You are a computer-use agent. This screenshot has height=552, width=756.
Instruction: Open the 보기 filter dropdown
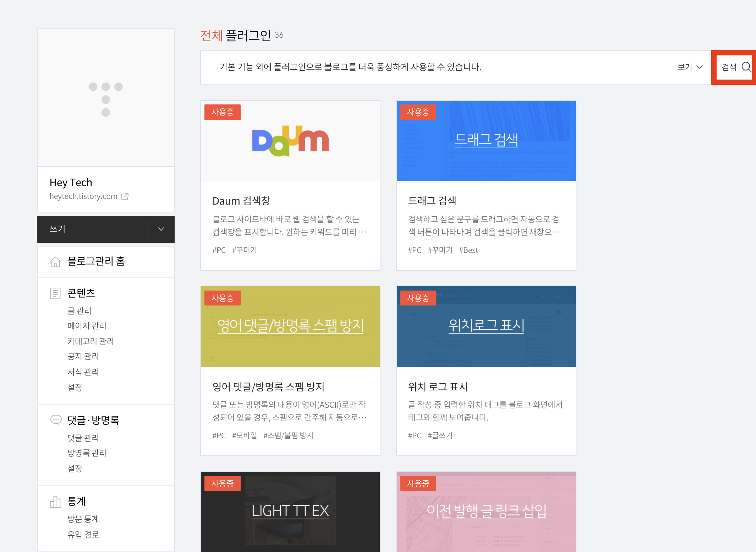point(690,67)
